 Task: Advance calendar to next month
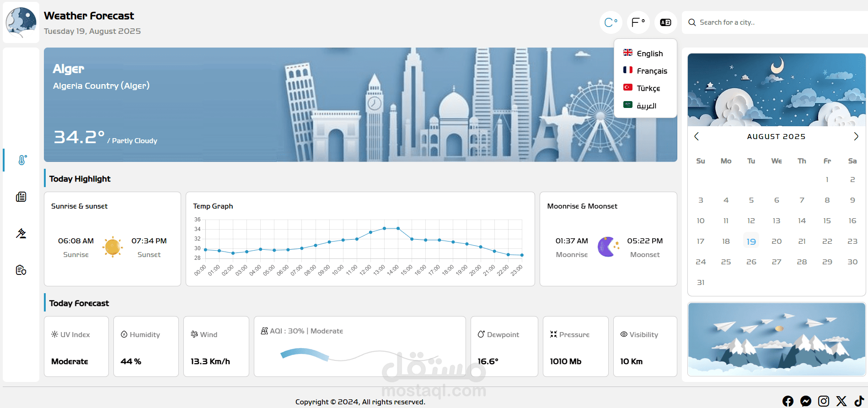click(x=856, y=136)
